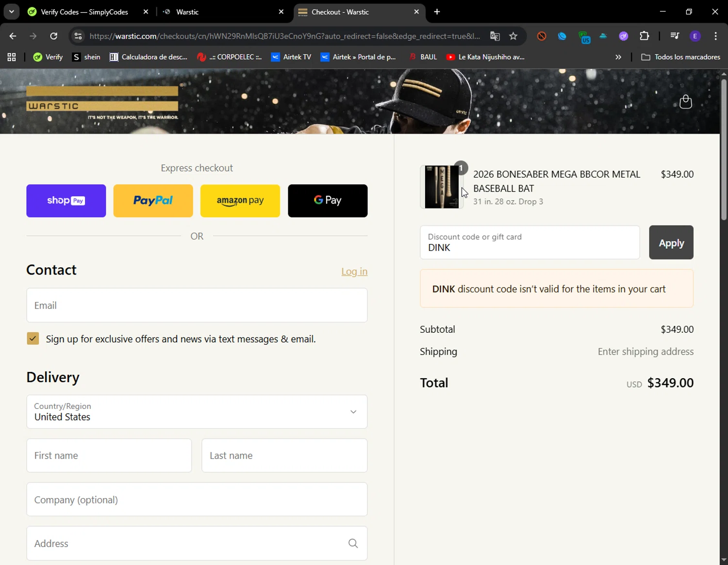The width and height of the screenshot is (728, 565).
Task: Open the blue bird extension icon
Action: 562,36
